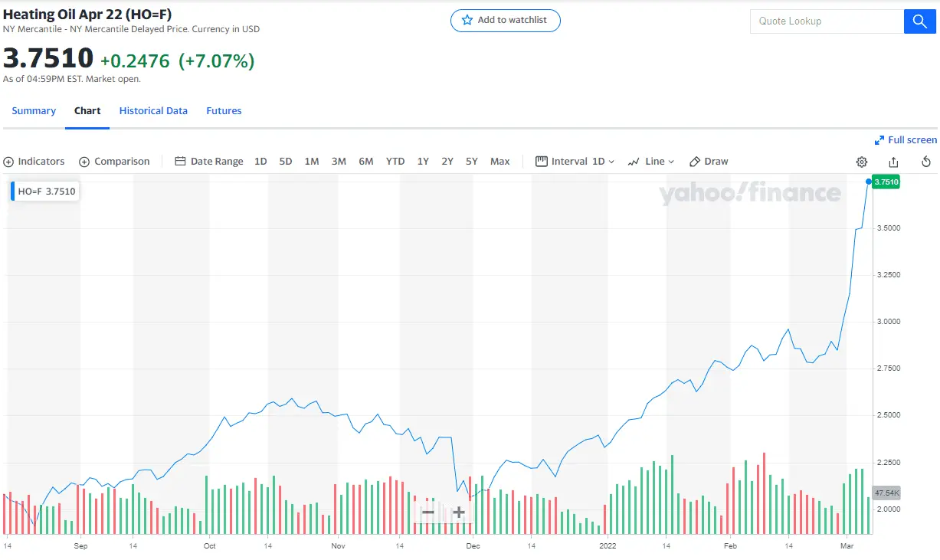The height and width of the screenshot is (560, 940).
Task: Click the Quote Lookup search field
Action: point(826,21)
